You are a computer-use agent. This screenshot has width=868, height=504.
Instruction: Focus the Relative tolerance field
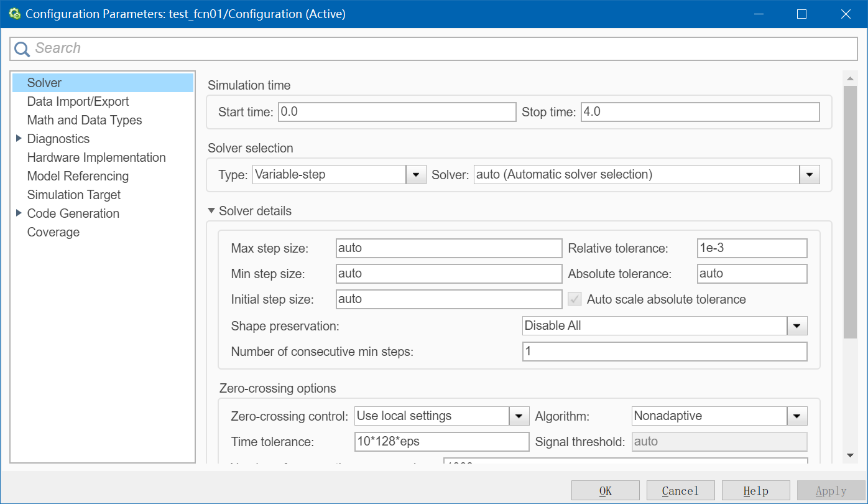752,248
